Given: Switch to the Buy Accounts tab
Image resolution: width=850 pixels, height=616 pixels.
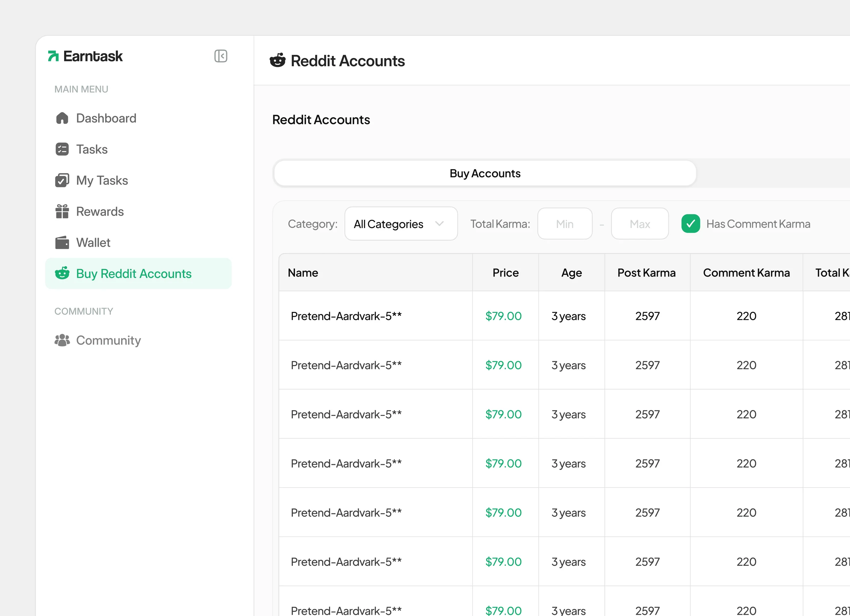Looking at the screenshot, I should coord(485,173).
